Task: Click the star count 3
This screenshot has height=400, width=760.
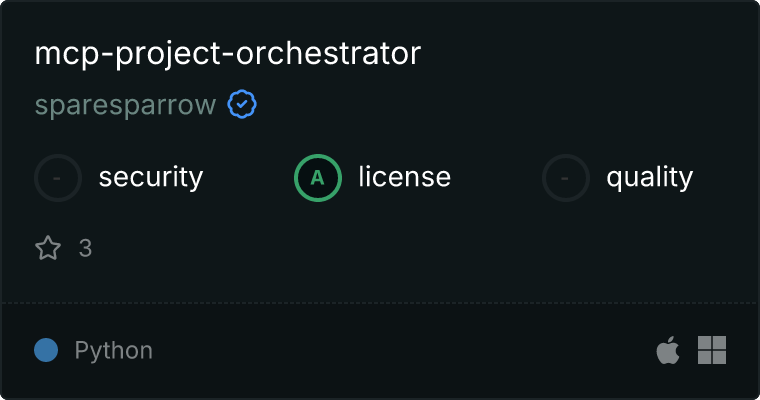Action: click(85, 248)
